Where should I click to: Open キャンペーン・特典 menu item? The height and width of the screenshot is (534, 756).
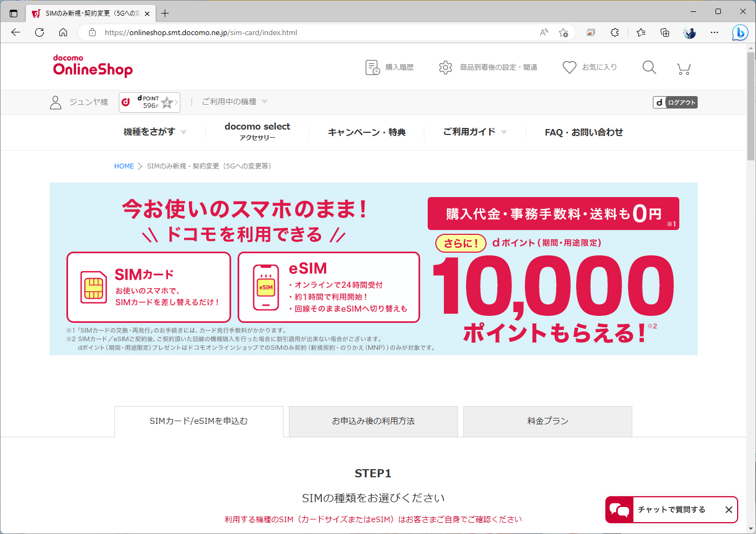tap(367, 132)
